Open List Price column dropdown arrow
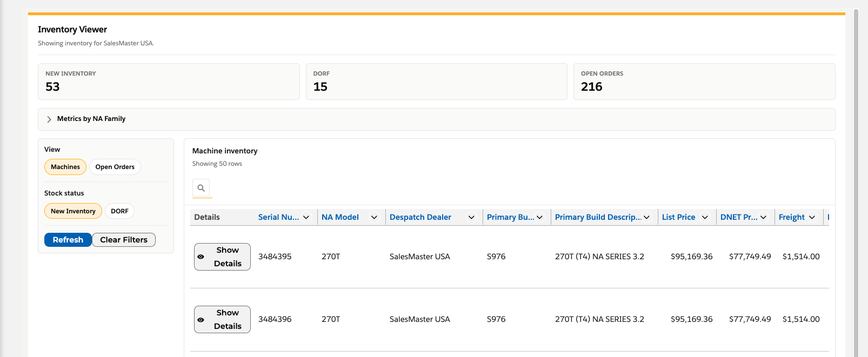Image resolution: width=868 pixels, height=357 pixels. pos(705,217)
